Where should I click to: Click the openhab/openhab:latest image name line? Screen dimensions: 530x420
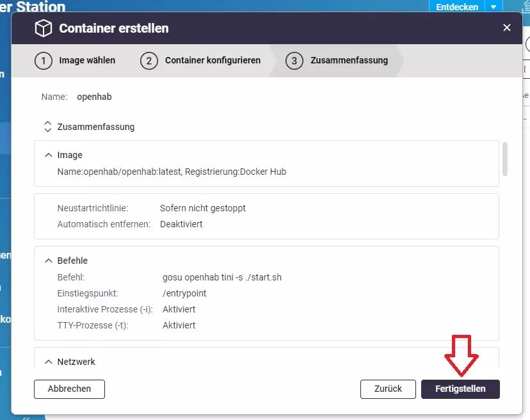[172, 172]
